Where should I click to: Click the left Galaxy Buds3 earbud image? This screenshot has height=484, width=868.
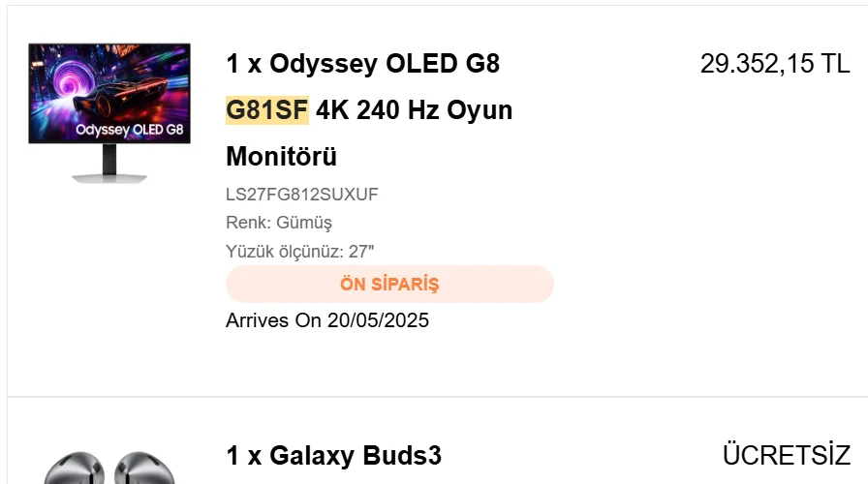click(71, 470)
